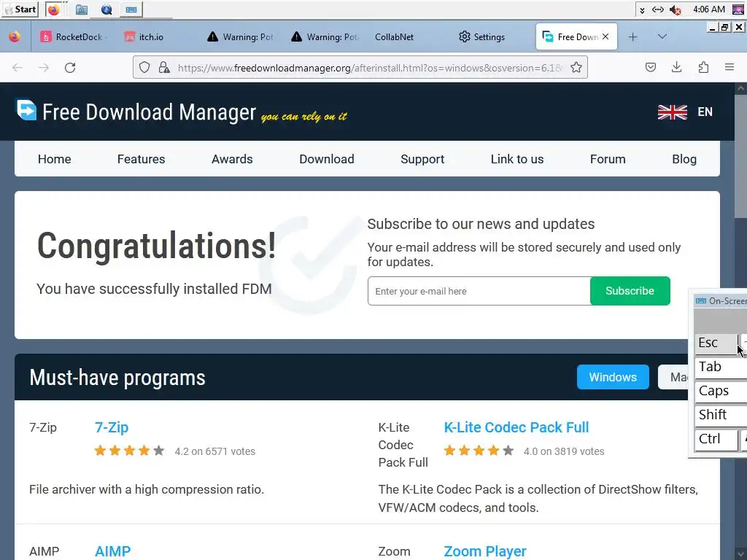
Task: Click the tracking protection shield icon
Action: [x=144, y=68]
